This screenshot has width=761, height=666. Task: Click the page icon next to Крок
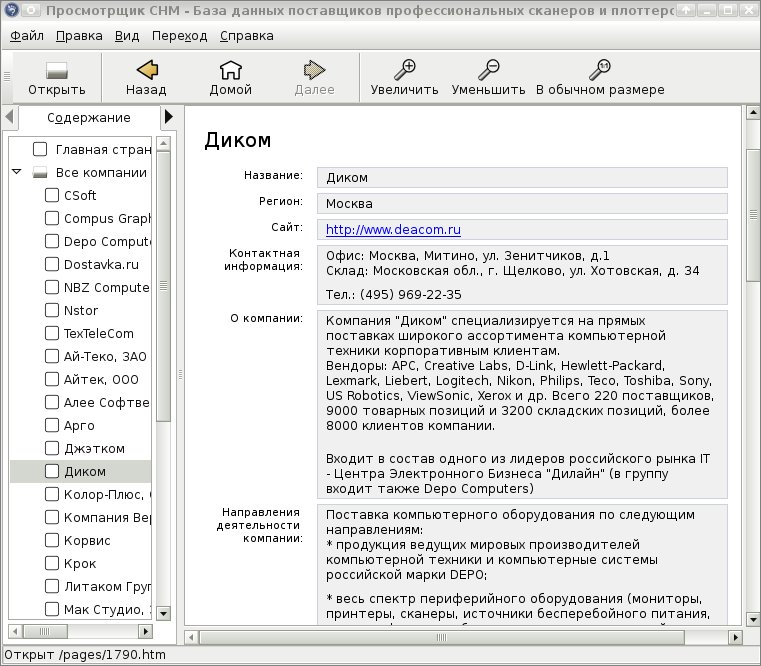(x=52, y=563)
